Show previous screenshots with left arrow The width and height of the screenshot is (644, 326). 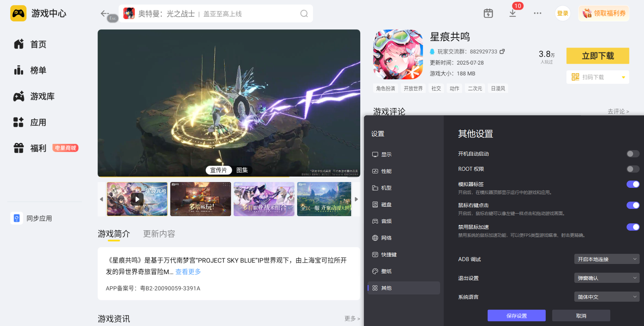coord(102,199)
